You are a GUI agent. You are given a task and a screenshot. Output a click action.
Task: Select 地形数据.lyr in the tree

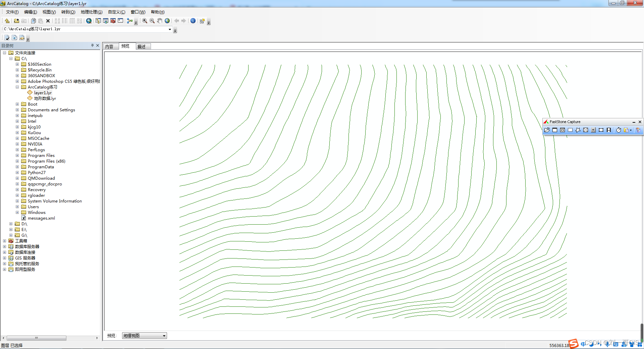point(45,99)
